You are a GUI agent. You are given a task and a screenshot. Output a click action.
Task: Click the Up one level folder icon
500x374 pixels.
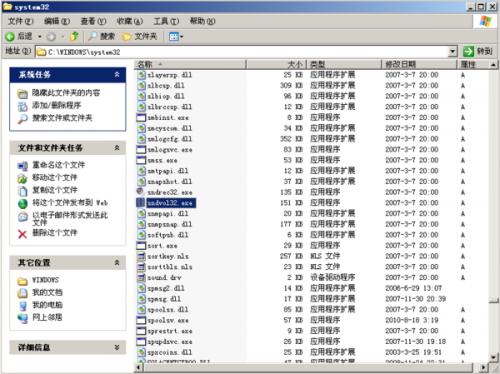click(x=74, y=36)
